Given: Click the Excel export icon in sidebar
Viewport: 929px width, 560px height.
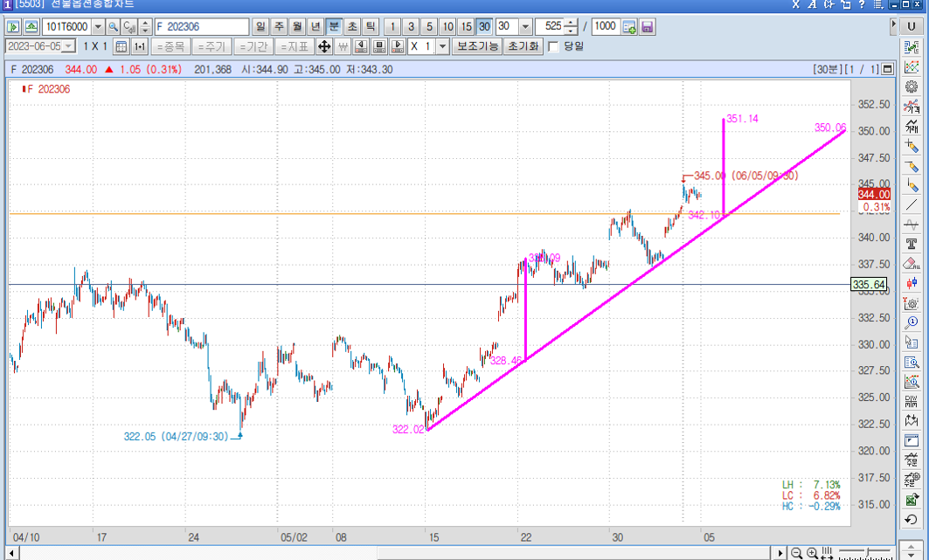Looking at the screenshot, I should coord(912,501).
